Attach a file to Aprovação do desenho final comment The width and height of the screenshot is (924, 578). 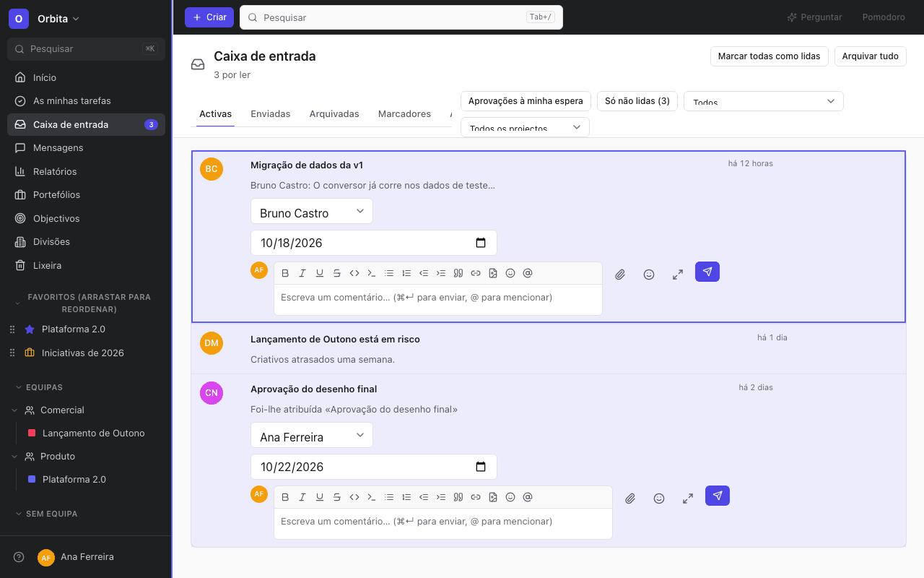tap(630, 499)
